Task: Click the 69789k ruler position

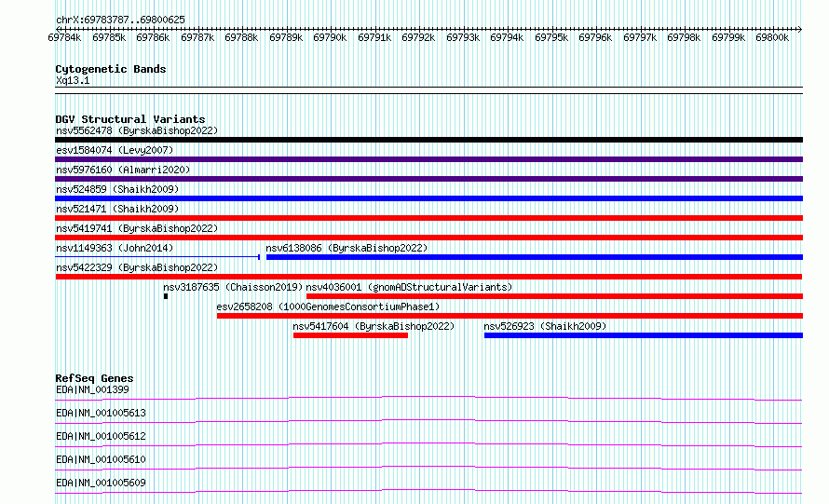Action: coord(286,37)
